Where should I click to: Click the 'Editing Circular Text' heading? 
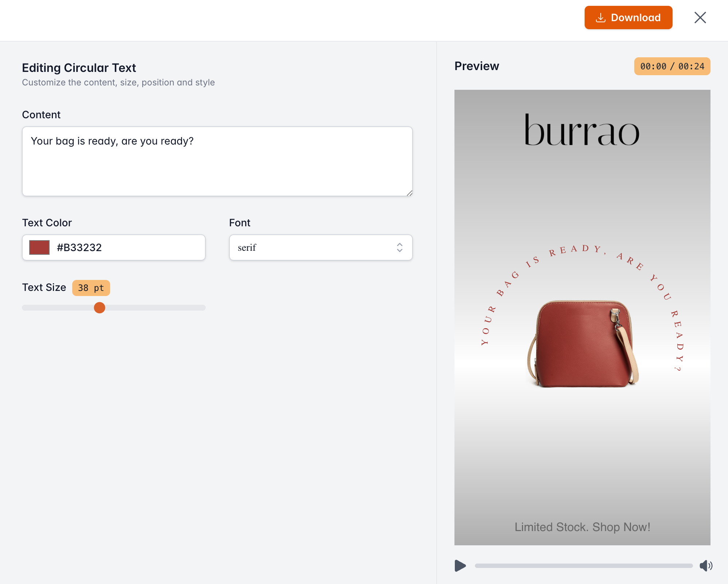point(79,68)
